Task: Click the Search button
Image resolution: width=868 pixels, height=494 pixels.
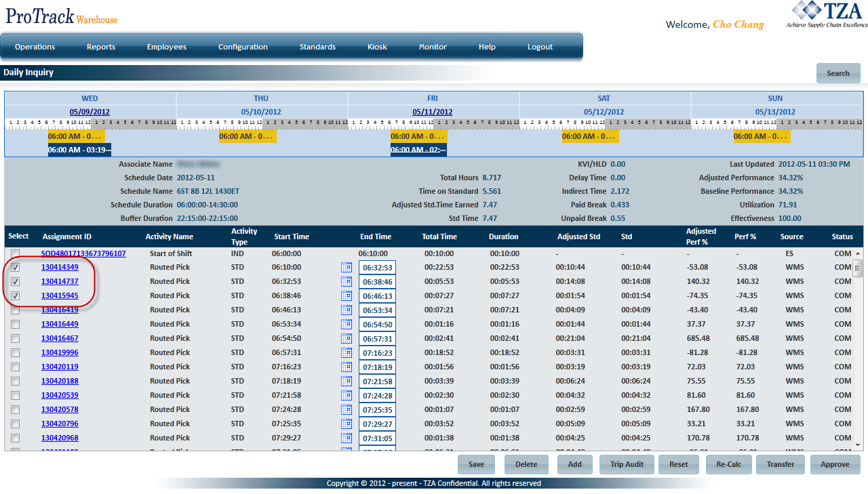Action: coord(838,73)
